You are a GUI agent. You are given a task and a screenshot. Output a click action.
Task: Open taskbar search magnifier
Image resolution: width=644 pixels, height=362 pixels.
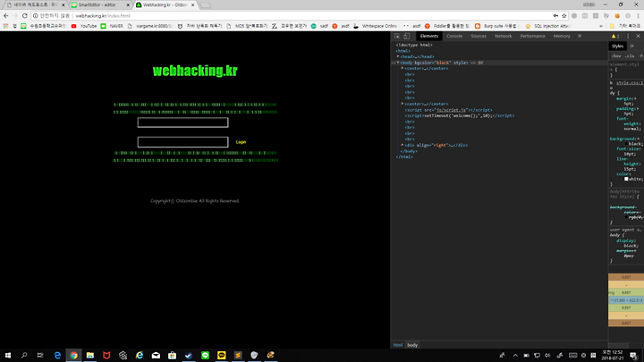[x=24, y=355]
